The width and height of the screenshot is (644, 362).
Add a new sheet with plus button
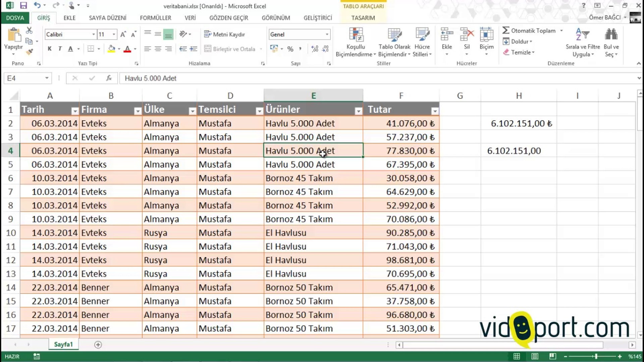pos(98,345)
